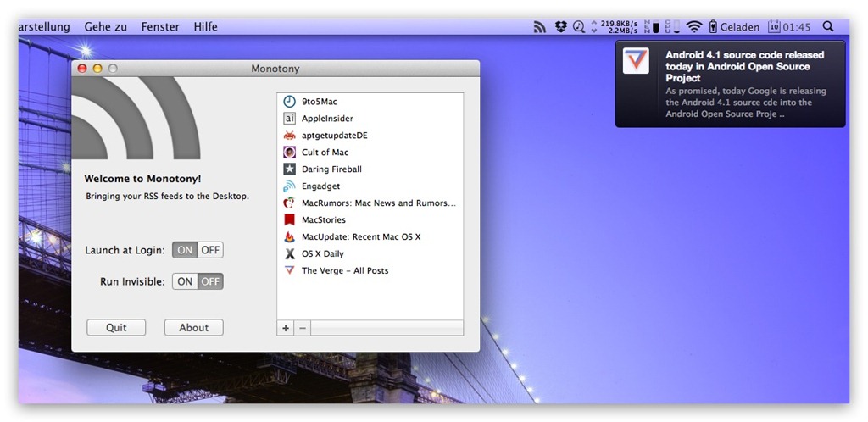Viewport: 868px width, 422px height.
Task: Click The Verge triangle feed icon
Action: pyautogui.click(x=290, y=270)
